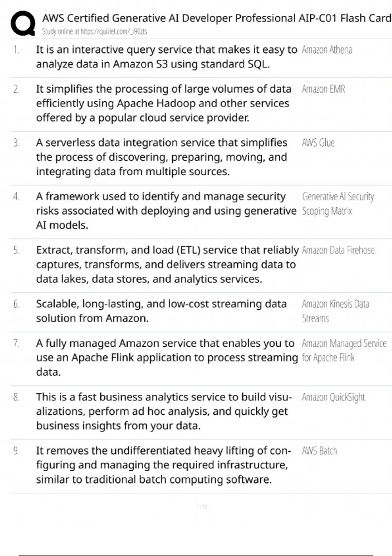Click the fast business analytics definition

[x=164, y=411]
